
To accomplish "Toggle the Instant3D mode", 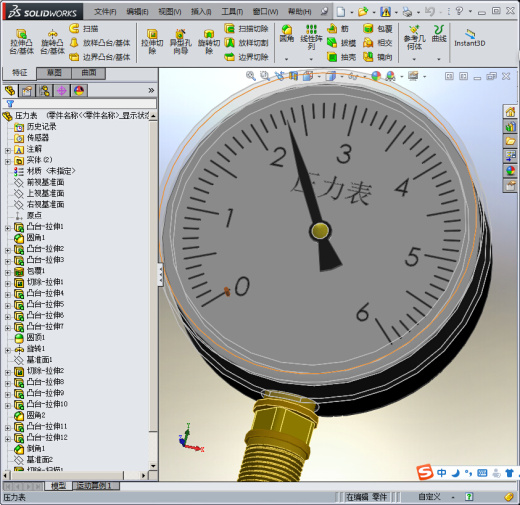I will (470, 38).
